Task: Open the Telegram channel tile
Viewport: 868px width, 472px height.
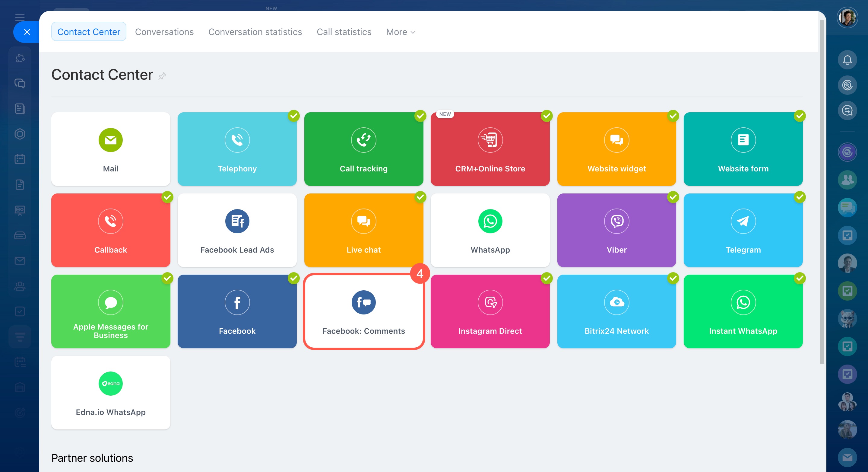Action: [x=743, y=230]
